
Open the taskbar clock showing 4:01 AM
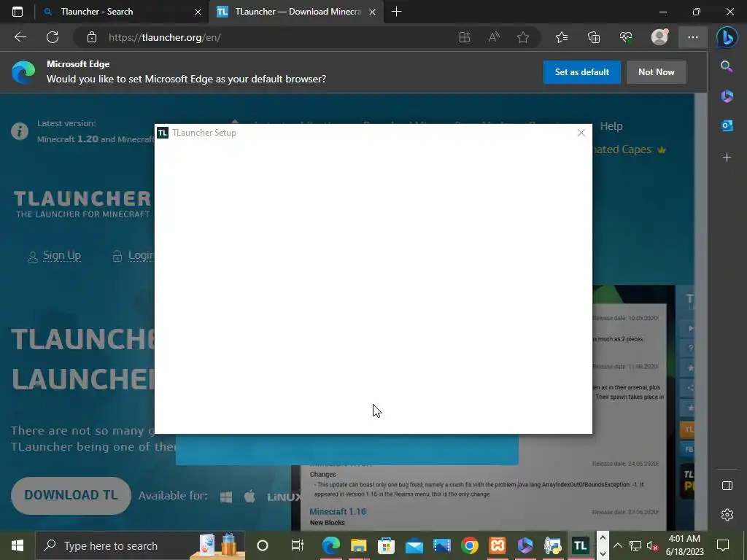[684, 545]
